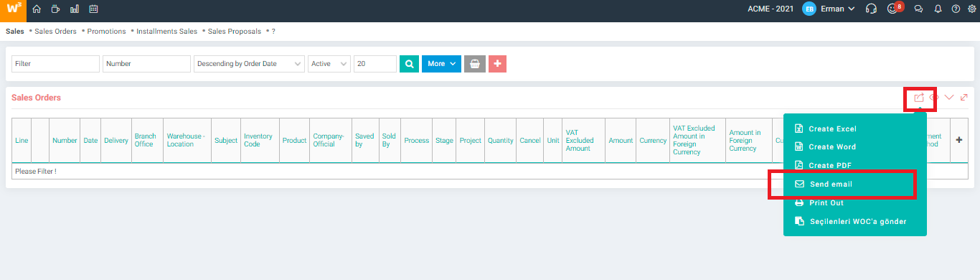Open the Sales Orders navigation link
The height and width of the screenshot is (280, 980).
pos(55,32)
